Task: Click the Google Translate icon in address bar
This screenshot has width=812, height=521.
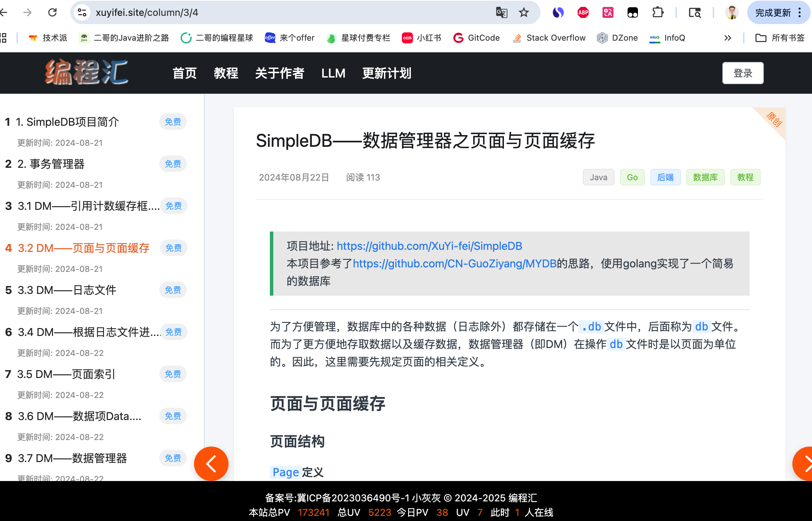Action: (501, 13)
